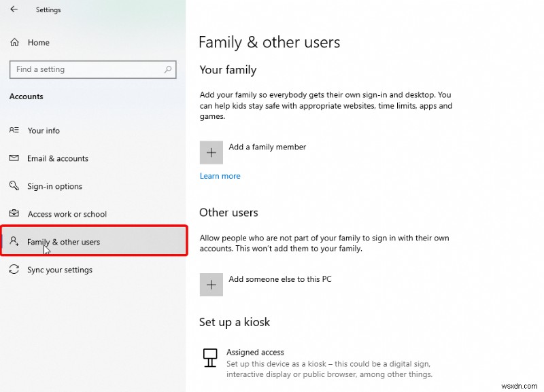Navigate back using the back arrow

[x=12, y=10]
